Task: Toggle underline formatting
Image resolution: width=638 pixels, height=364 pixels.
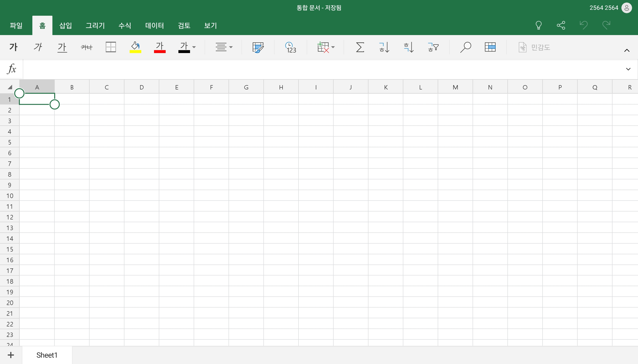Action: tap(62, 47)
